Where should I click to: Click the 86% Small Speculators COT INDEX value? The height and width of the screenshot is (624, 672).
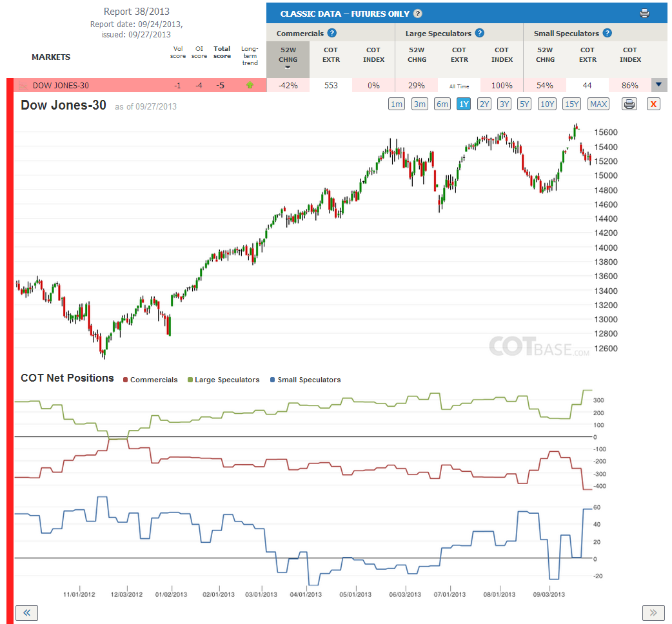tap(630, 85)
